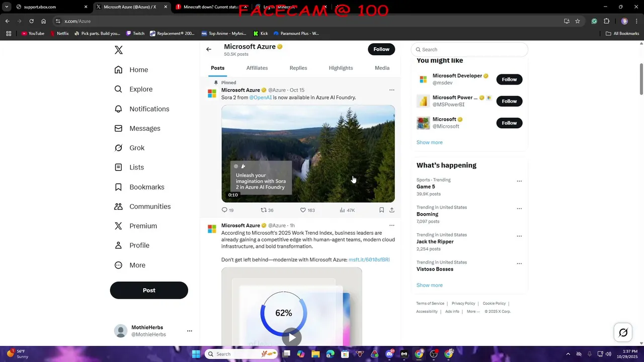The image size is (644, 362).
Task: Open Explore from the sidebar
Action: coord(133,89)
